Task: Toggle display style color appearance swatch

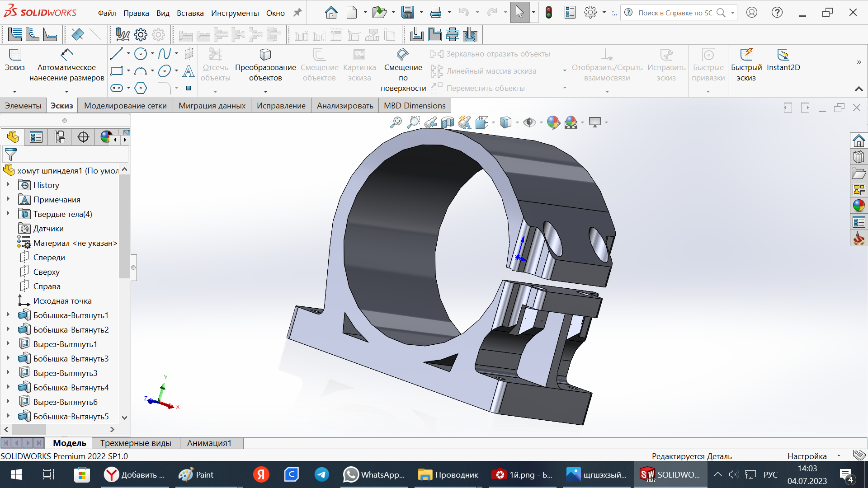Action: (553, 123)
